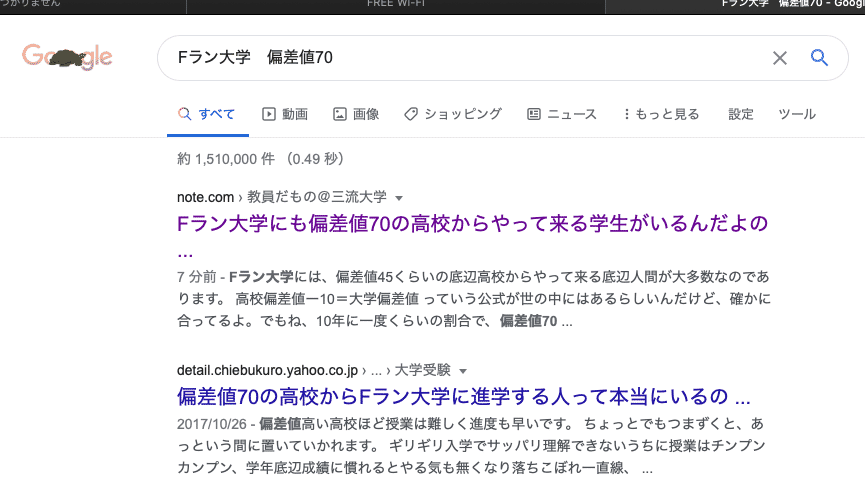
Task: Expand dropdown arrow beside detail.chiebukuro.yahoo.co.jp result
Action: 463,371
